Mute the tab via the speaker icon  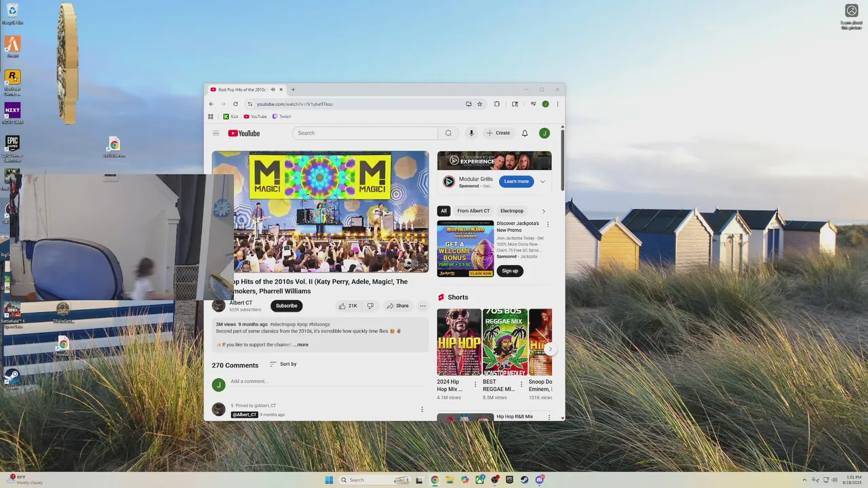[x=273, y=89]
